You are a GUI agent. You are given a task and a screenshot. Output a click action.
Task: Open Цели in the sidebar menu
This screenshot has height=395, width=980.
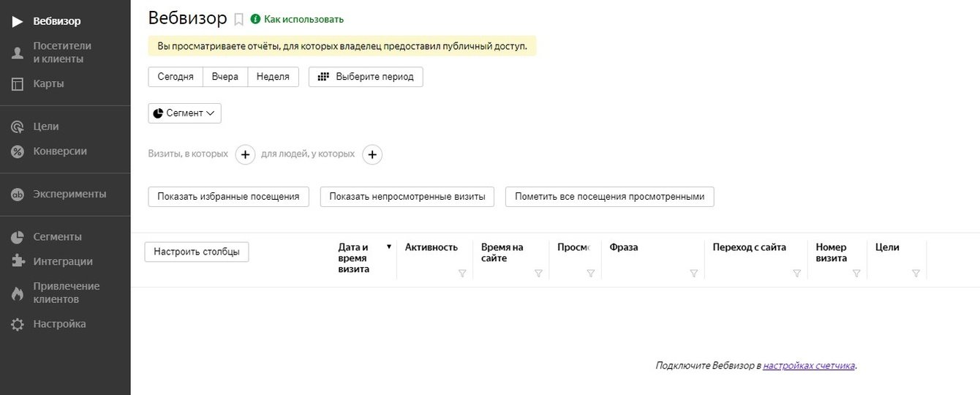pyautogui.click(x=45, y=127)
